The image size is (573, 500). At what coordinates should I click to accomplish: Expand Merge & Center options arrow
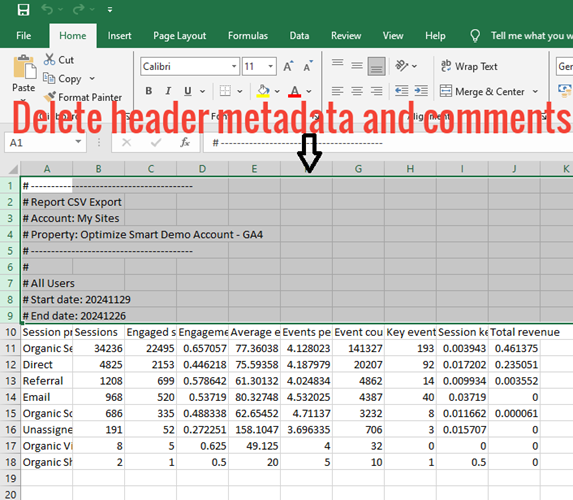click(x=535, y=91)
